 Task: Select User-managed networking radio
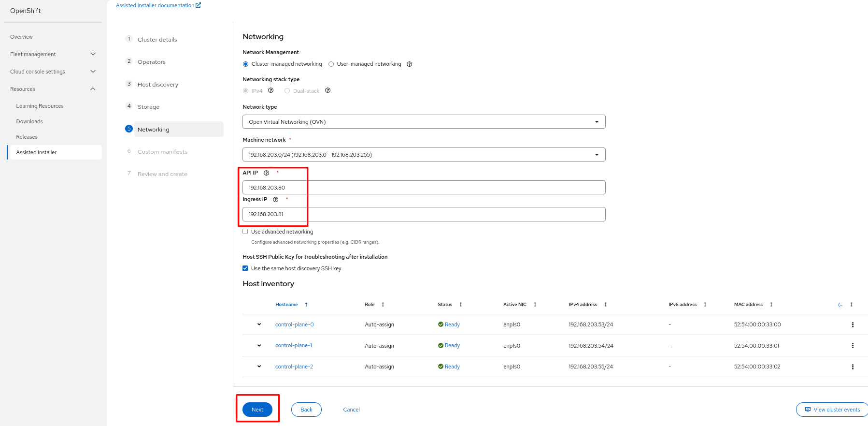click(x=331, y=64)
